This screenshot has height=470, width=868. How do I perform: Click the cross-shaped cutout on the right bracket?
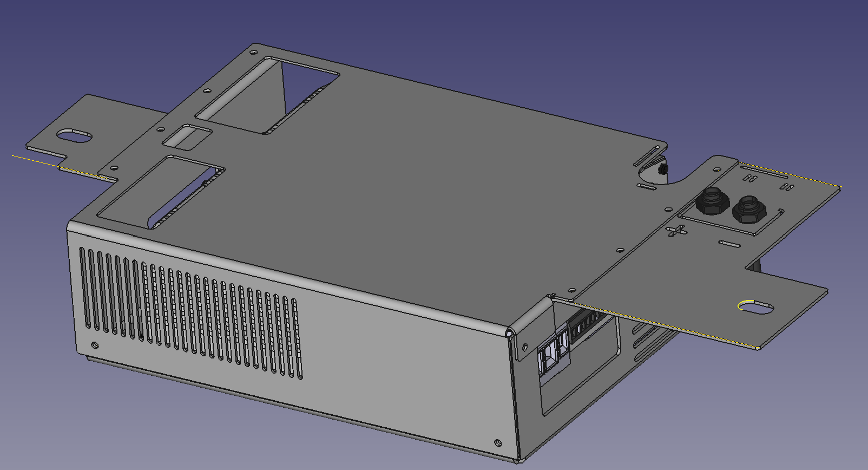pos(676,231)
